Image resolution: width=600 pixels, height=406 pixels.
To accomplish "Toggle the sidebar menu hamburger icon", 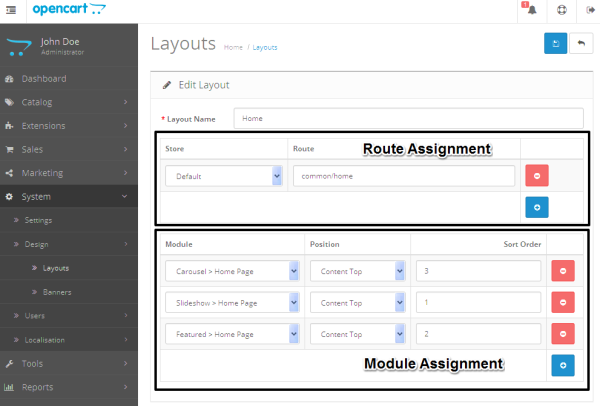I will (11, 10).
